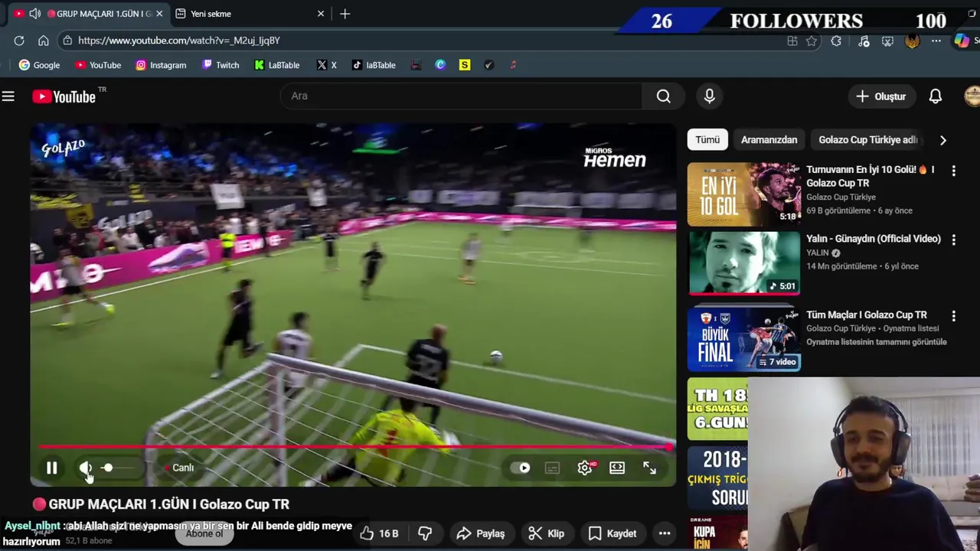Show more filter chips with the right arrow

coord(943,140)
